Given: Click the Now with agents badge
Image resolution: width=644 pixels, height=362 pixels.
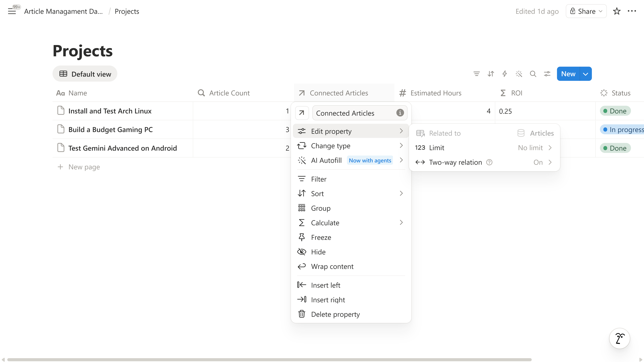Looking at the screenshot, I should coord(370,160).
